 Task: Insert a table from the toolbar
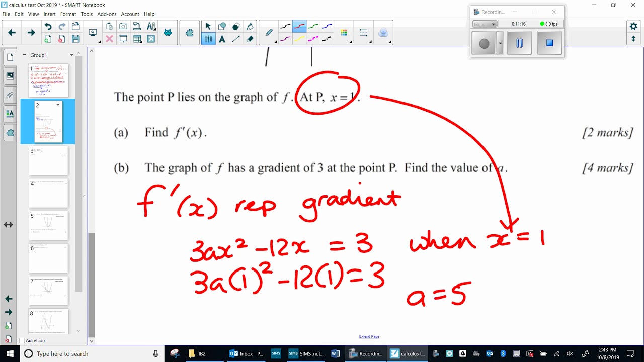click(137, 39)
